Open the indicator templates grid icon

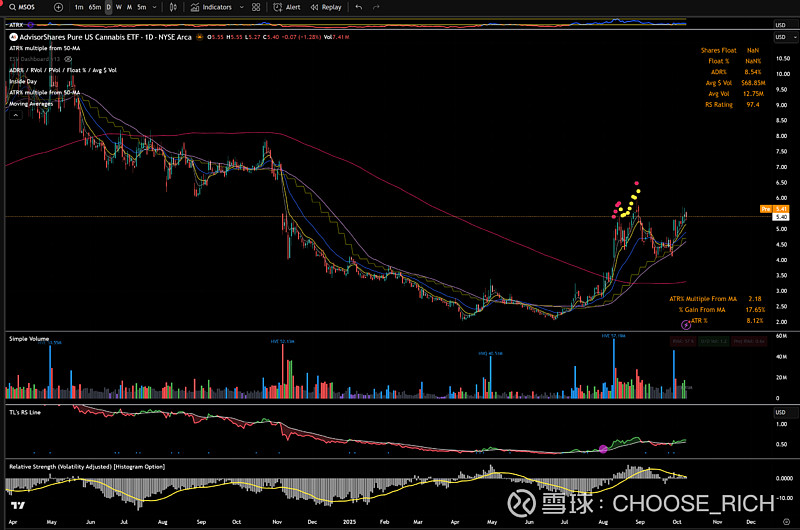tap(256, 7)
